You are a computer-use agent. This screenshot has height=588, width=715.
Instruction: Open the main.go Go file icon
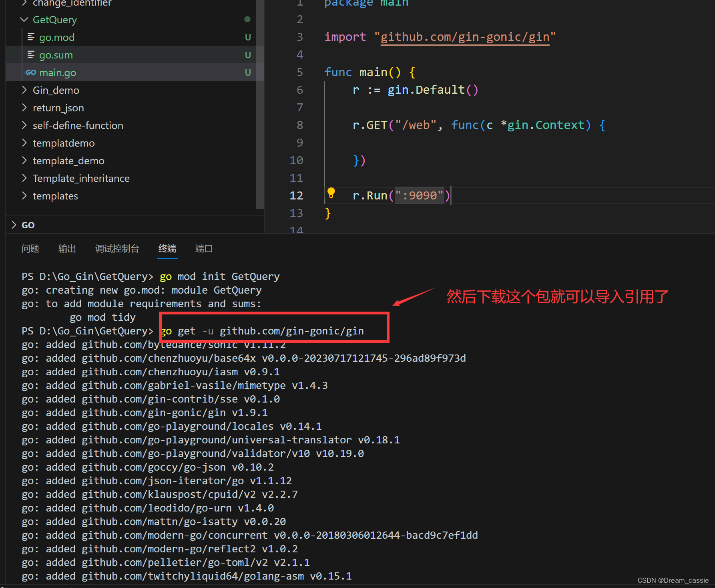point(30,72)
